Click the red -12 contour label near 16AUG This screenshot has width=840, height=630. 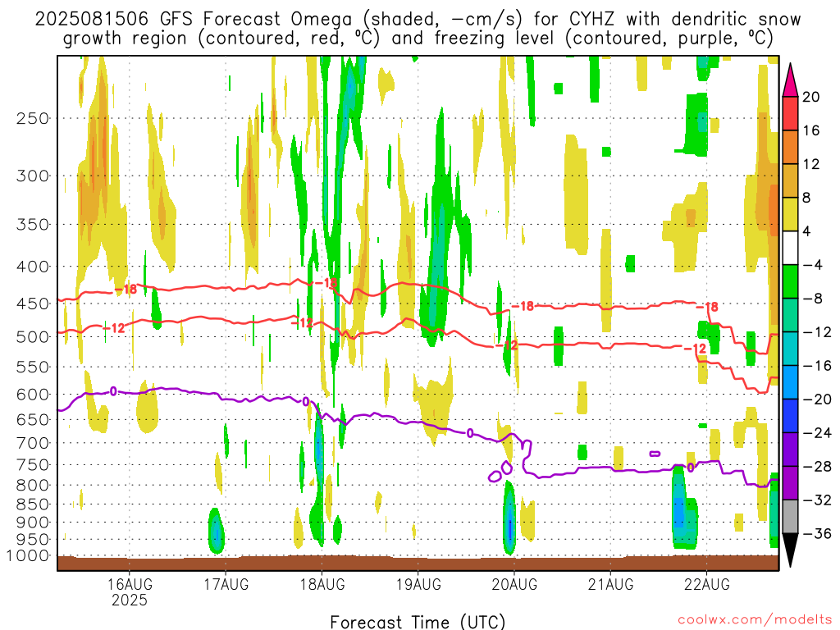(113, 328)
